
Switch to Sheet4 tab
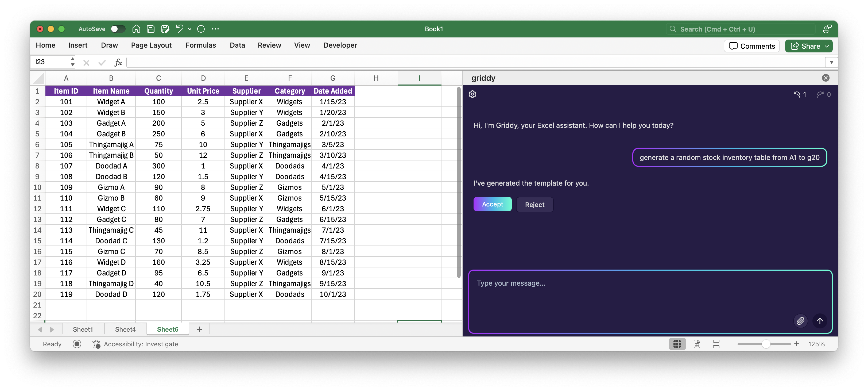pyautogui.click(x=125, y=329)
